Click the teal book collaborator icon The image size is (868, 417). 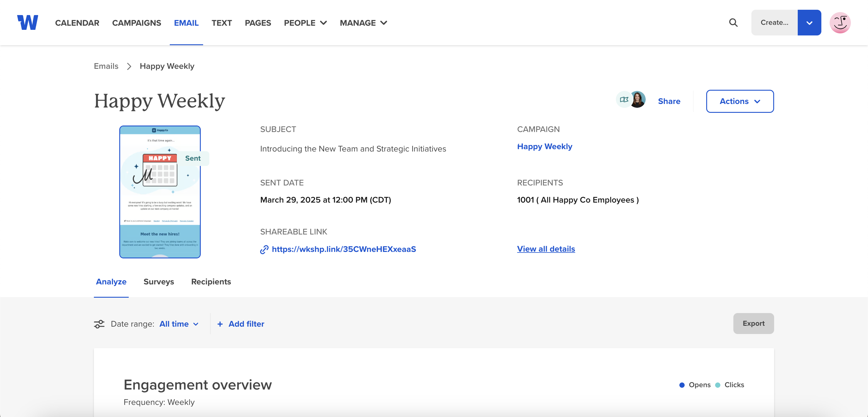(624, 100)
